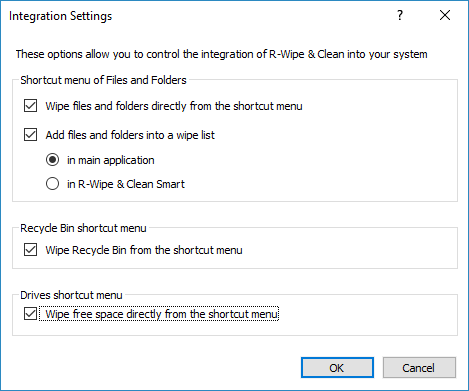Select the 'in main application' radio button
469x391 pixels.
tap(52, 160)
